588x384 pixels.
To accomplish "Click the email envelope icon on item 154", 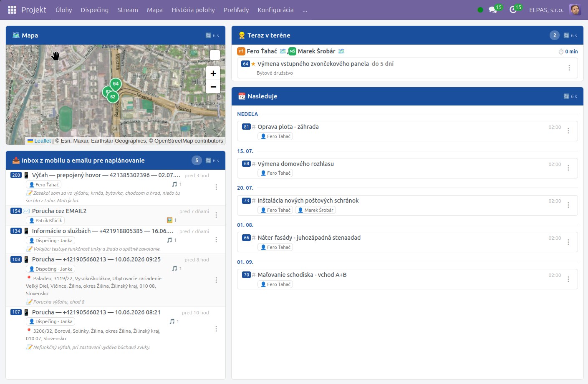I will (26, 211).
